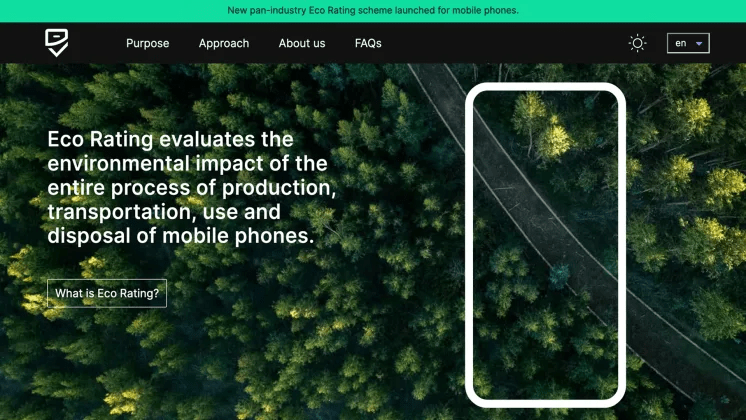
Task: Open the Purpose menu item
Action: 147,43
